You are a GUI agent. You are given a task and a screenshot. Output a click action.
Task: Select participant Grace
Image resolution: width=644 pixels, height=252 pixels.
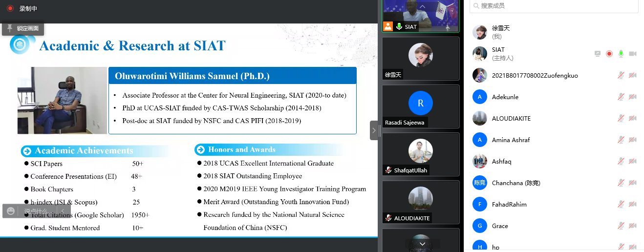click(554, 226)
